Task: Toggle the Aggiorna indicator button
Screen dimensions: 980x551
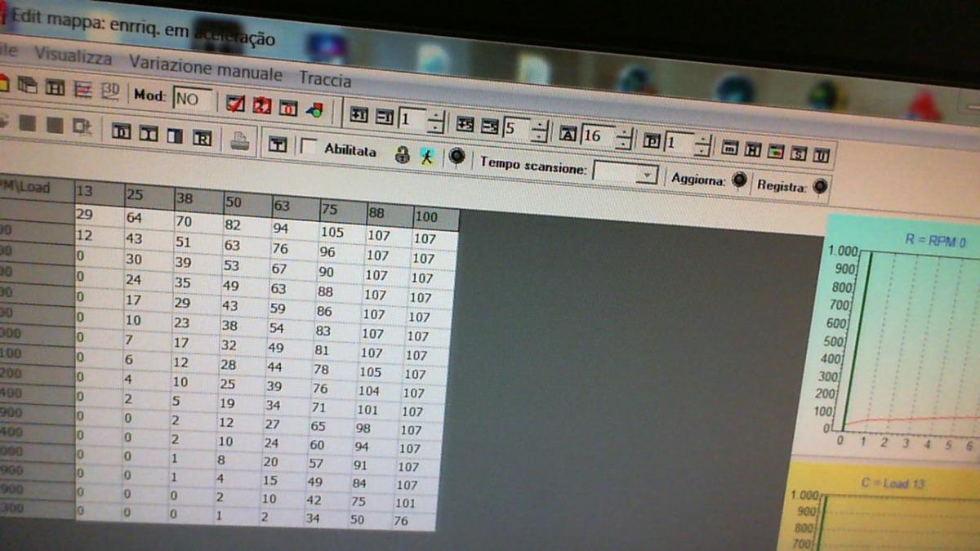Action: click(x=739, y=180)
